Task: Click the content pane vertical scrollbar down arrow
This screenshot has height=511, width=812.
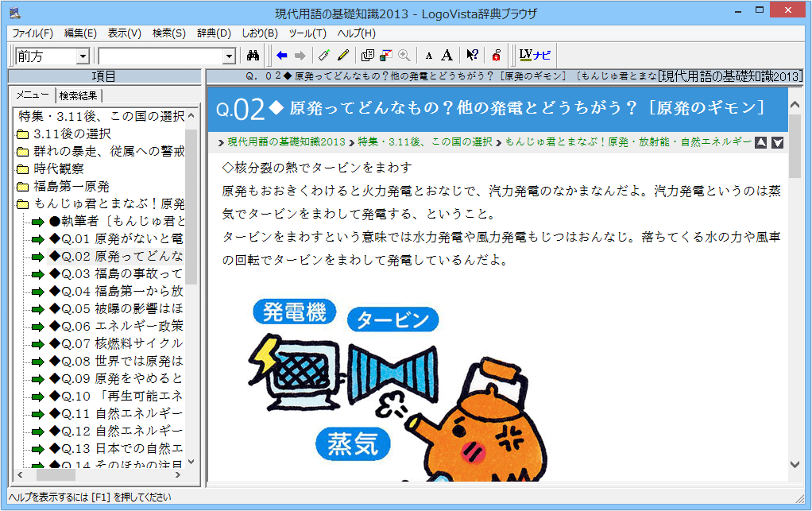Action: (x=795, y=464)
